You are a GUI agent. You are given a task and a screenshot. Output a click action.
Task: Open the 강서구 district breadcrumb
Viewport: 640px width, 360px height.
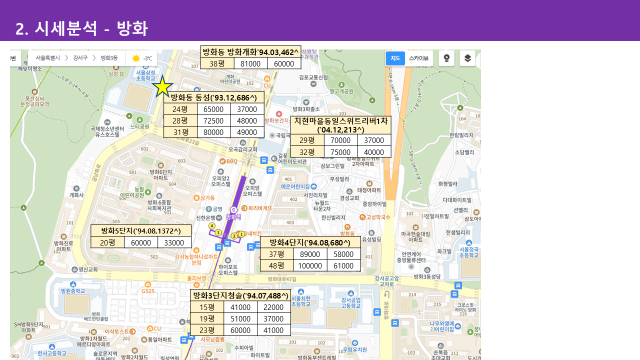80,58
